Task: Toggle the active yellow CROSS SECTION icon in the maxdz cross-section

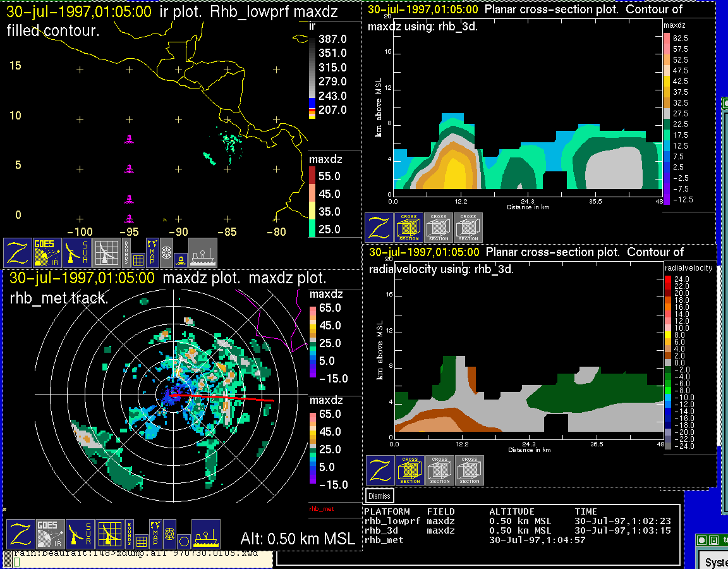Action: (x=409, y=228)
